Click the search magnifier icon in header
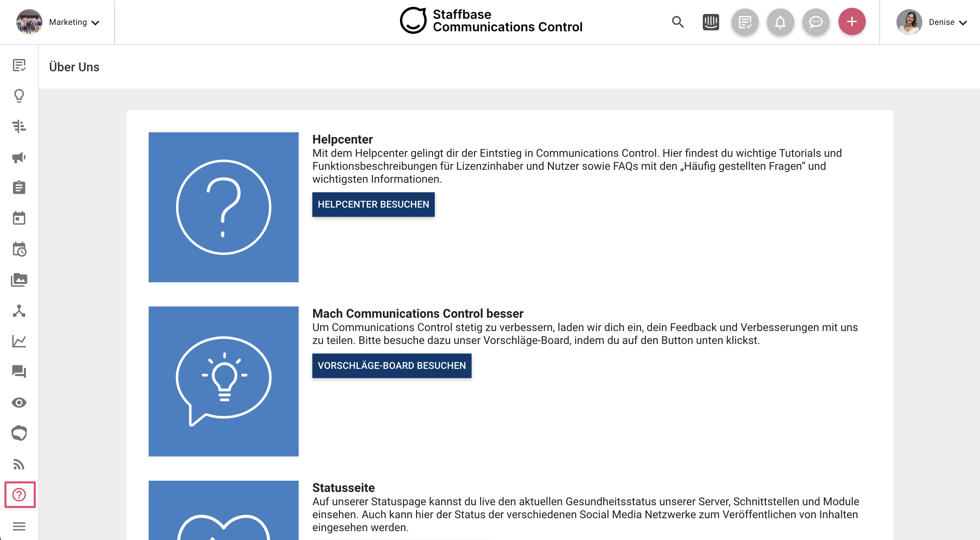The height and width of the screenshot is (540, 980). coord(678,22)
